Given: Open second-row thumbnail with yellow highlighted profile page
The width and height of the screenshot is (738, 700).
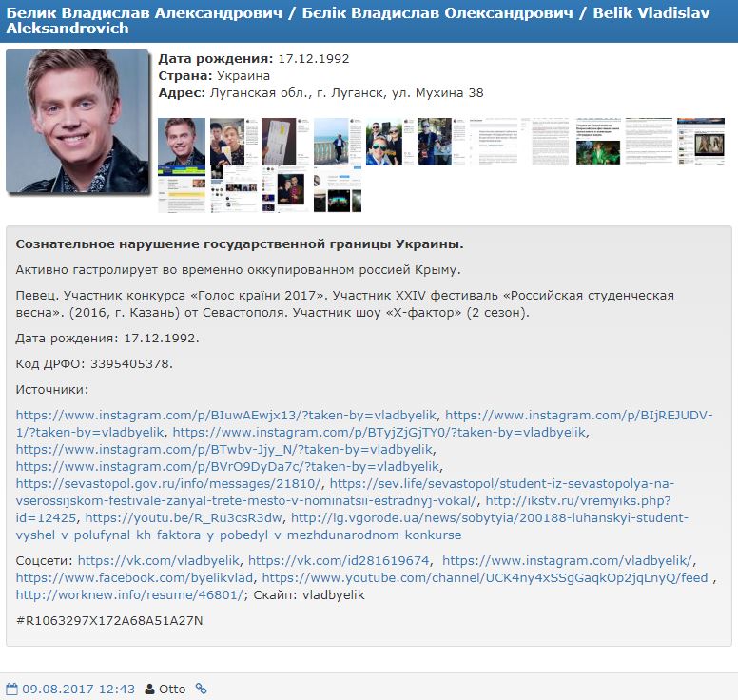Looking at the screenshot, I should pyautogui.click(x=182, y=188).
